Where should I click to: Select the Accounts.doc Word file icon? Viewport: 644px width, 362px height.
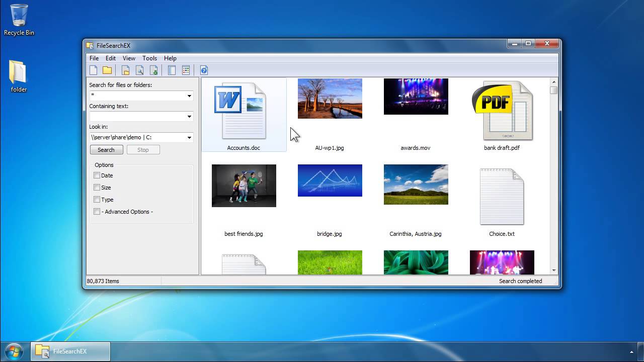(240, 111)
